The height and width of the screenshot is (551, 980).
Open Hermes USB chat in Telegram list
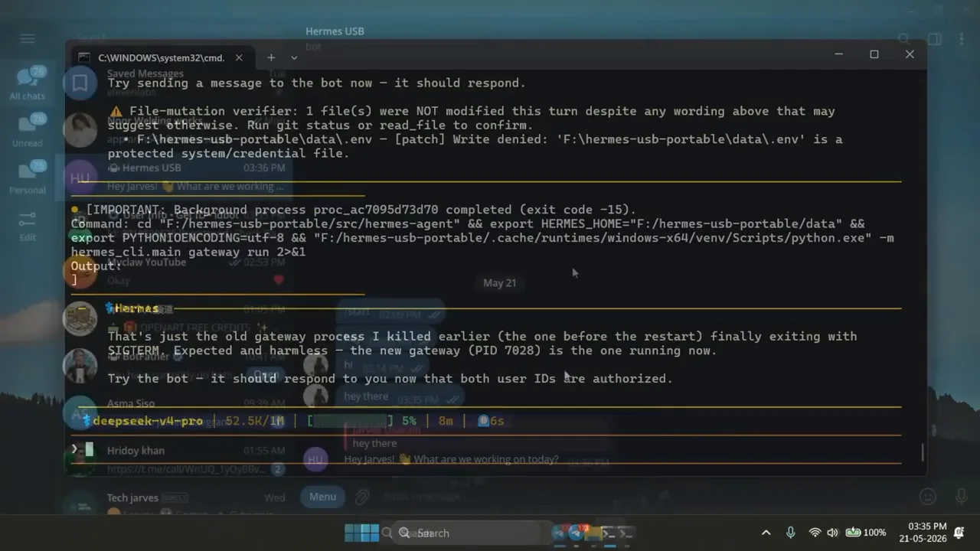pos(176,177)
